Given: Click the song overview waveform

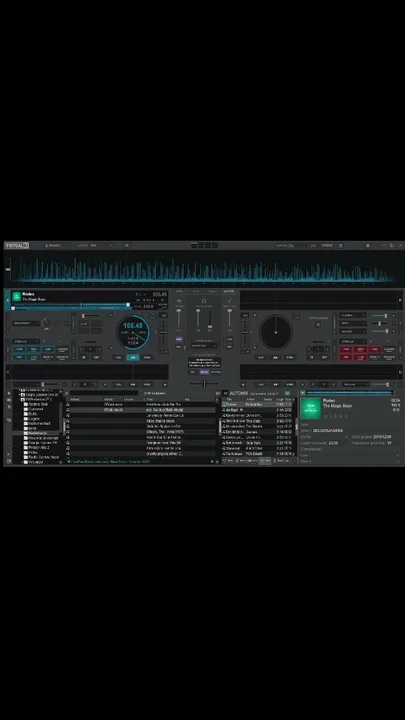Looking at the screenshot, I should [x=202, y=269].
